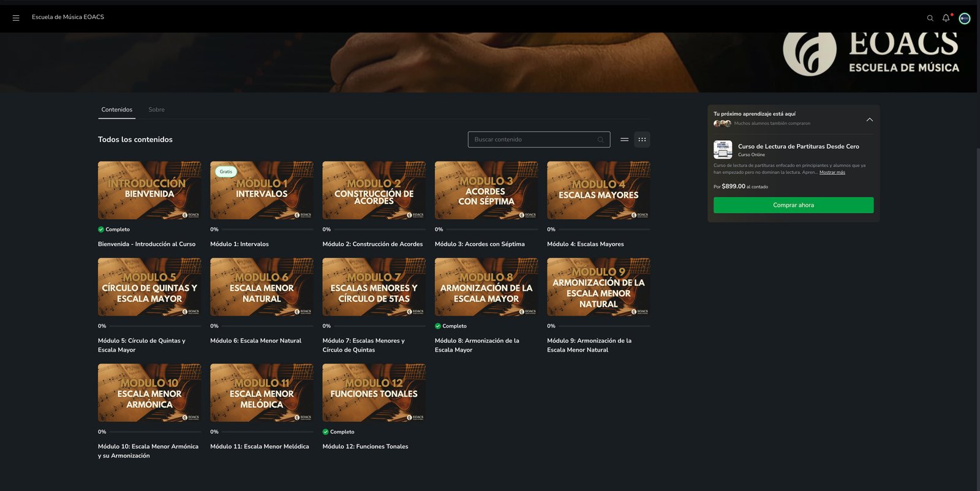980x491 pixels.
Task: Click the search magnifier in top bar
Action: point(930,18)
